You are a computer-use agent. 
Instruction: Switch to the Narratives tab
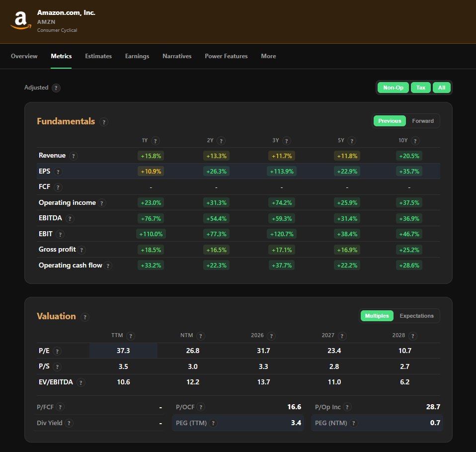[x=177, y=56]
